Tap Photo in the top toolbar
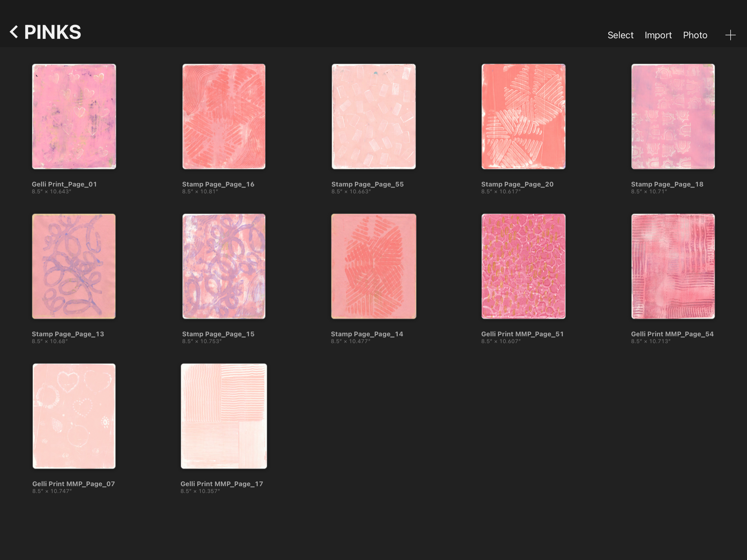 [695, 35]
